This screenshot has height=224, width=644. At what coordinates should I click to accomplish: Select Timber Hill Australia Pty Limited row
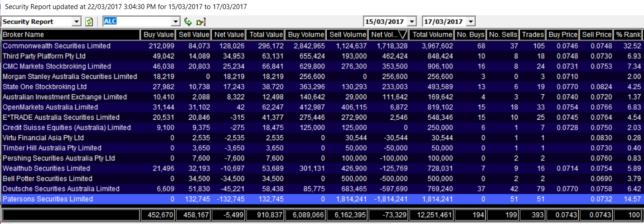(322, 148)
